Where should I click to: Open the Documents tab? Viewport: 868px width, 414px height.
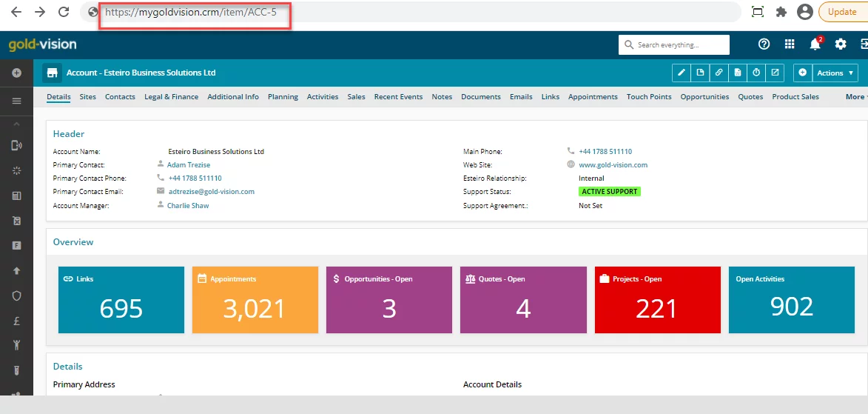[x=481, y=96]
